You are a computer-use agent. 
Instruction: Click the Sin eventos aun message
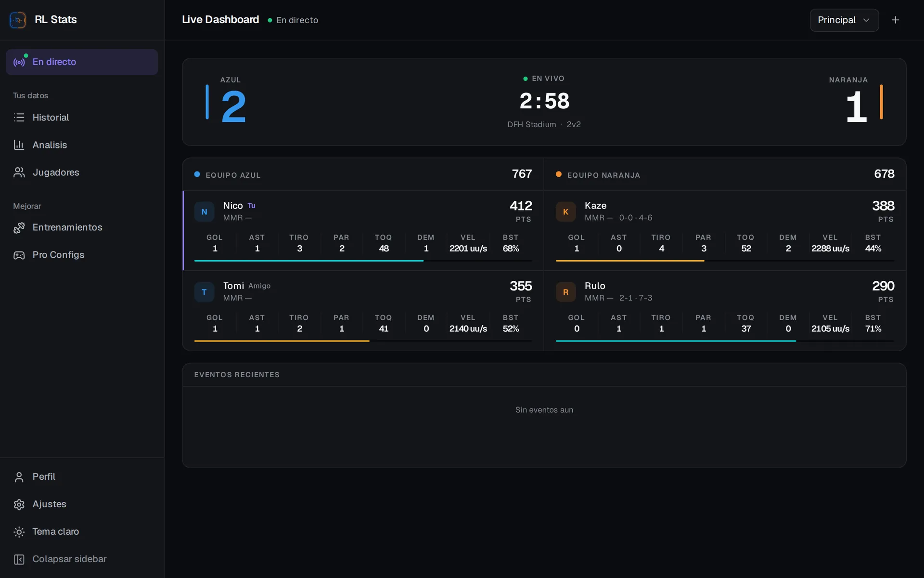pyautogui.click(x=544, y=410)
